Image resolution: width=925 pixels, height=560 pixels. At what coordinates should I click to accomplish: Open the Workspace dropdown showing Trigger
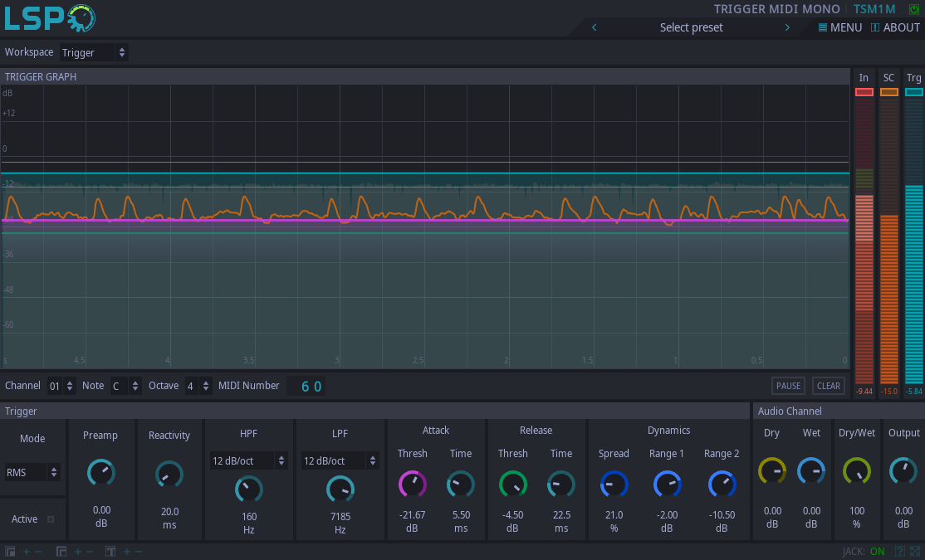[x=94, y=52]
